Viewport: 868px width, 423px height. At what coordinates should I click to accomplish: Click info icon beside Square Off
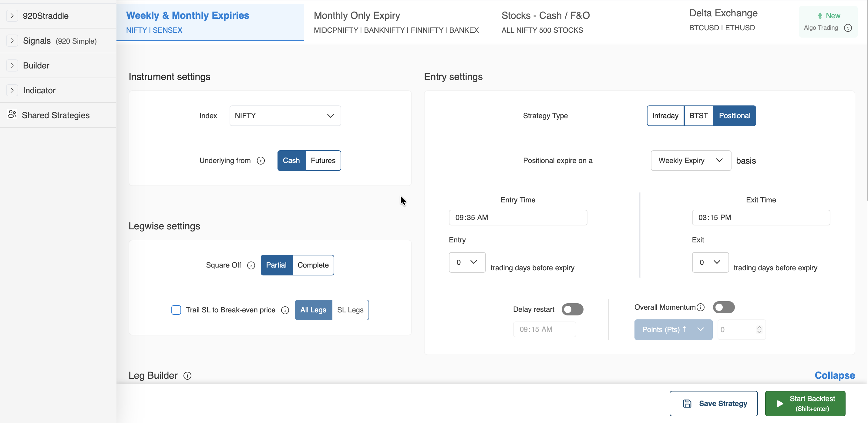(251, 265)
